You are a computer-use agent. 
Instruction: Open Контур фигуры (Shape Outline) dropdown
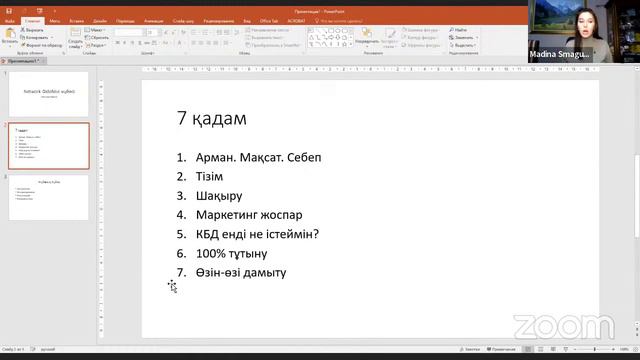pyautogui.click(x=420, y=38)
